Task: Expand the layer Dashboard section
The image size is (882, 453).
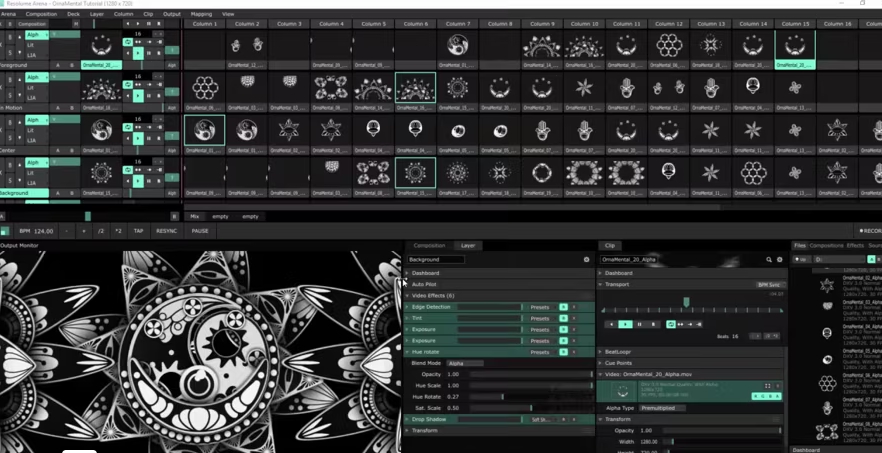Action: (x=407, y=273)
